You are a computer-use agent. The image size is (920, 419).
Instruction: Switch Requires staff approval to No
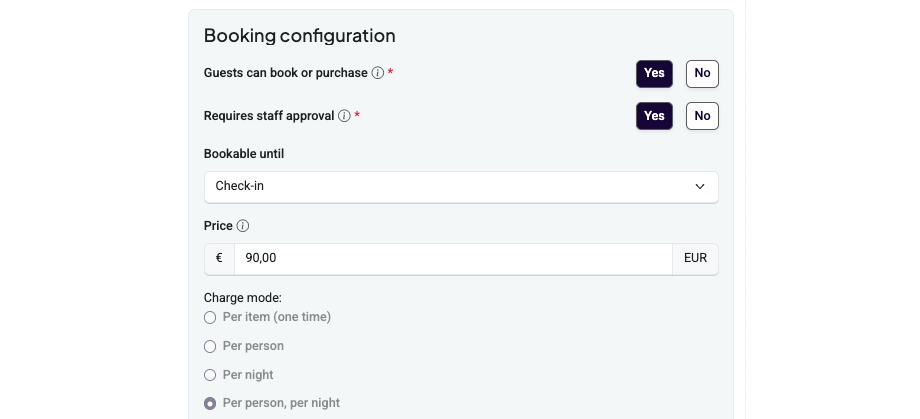coord(702,116)
